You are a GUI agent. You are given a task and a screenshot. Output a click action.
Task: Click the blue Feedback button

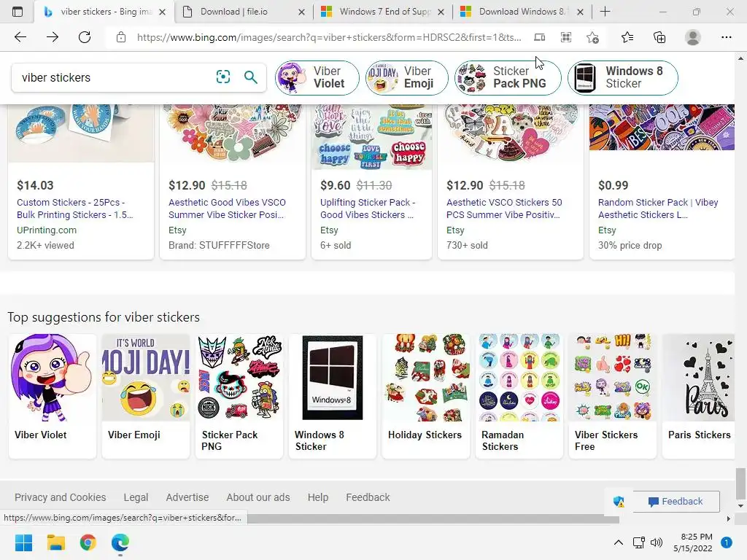(x=676, y=502)
